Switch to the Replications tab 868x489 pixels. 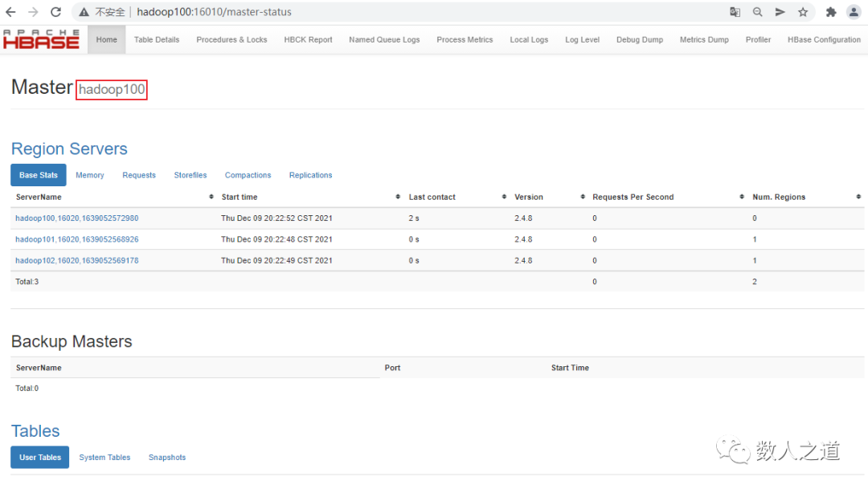tap(310, 175)
